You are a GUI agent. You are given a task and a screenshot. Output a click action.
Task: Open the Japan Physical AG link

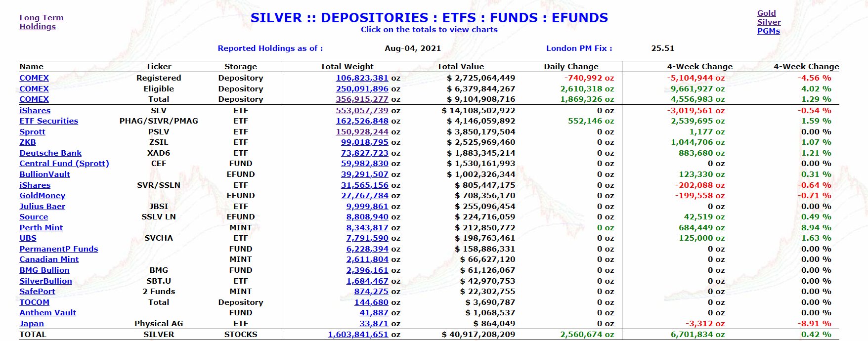pyautogui.click(x=32, y=324)
